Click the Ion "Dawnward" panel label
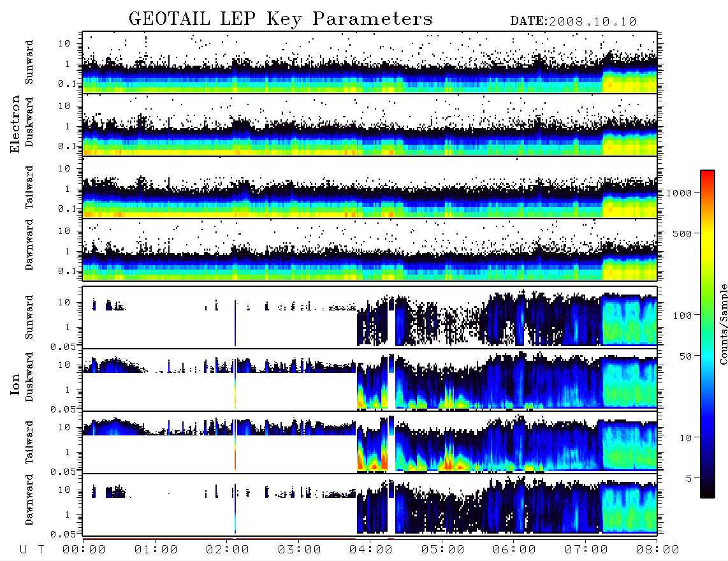 [29, 500]
